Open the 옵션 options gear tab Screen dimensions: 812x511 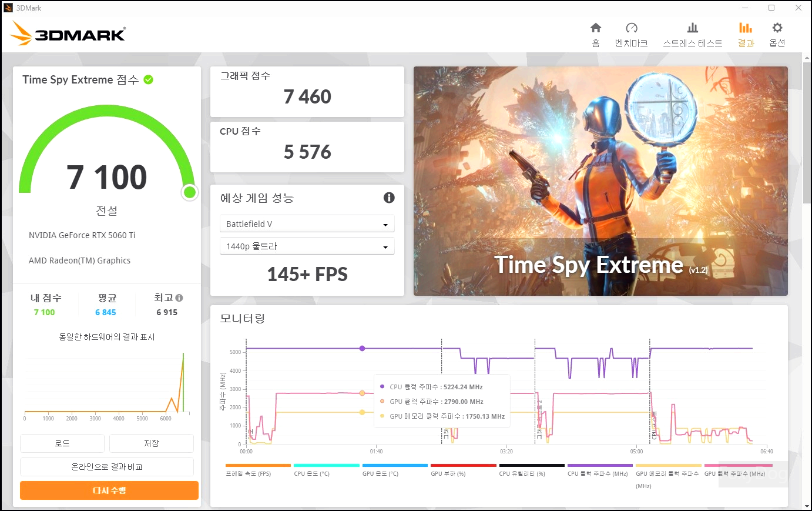pos(777,35)
